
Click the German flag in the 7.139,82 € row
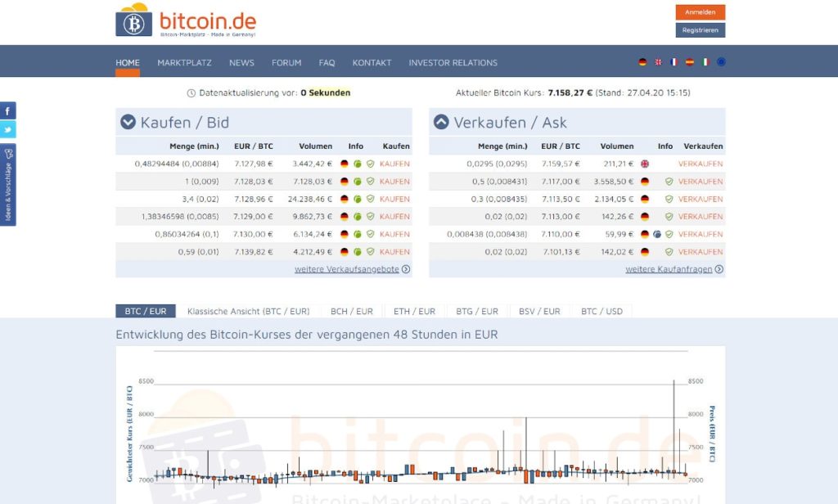click(345, 252)
